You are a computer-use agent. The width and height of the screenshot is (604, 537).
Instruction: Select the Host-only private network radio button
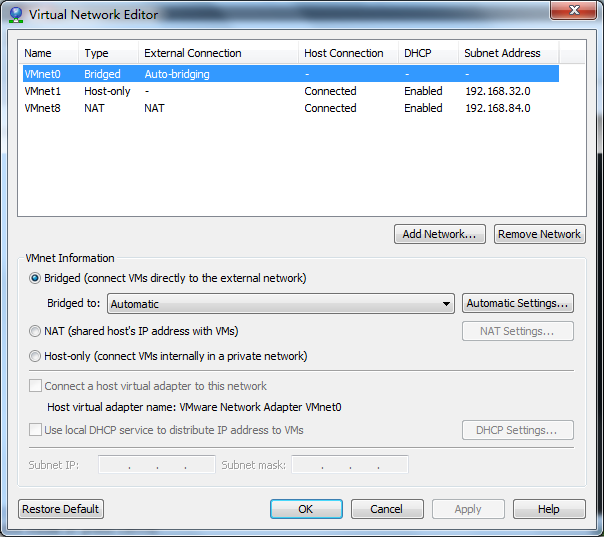tap(35, 356)
